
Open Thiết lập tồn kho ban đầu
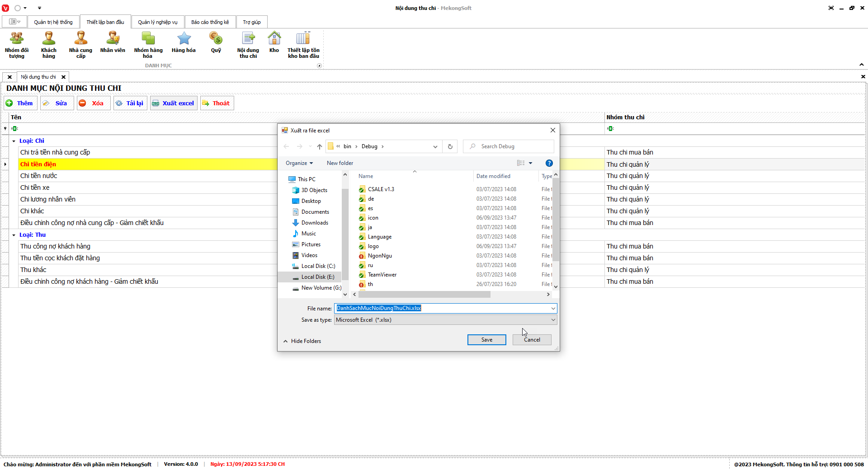coord(303,45)
